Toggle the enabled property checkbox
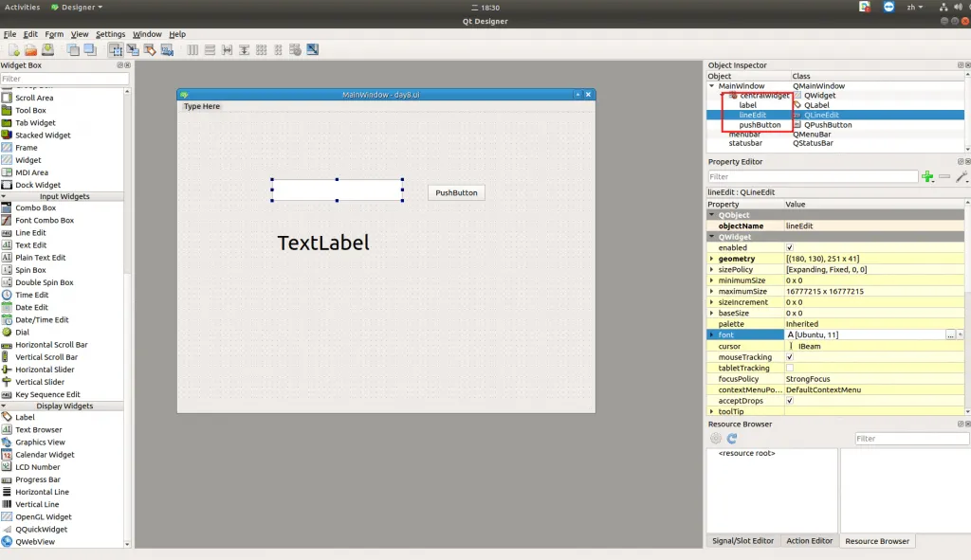The height and width of the screenshot is (560, 971). coord(790,248)
